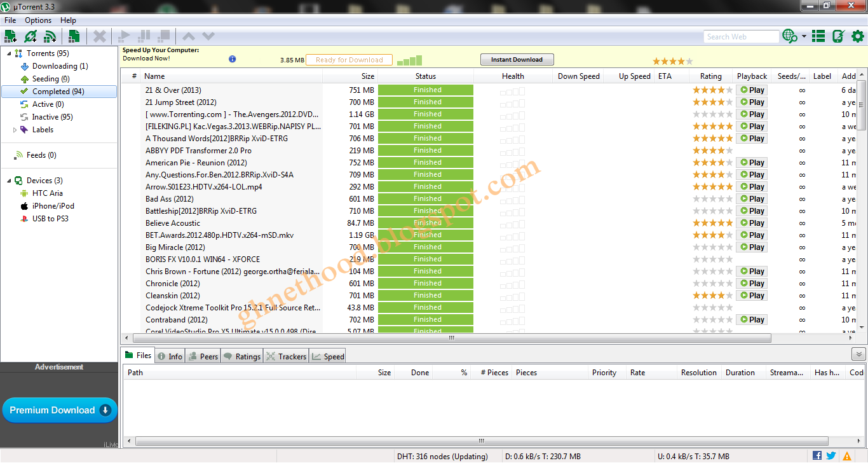Viewport: 868px width, 463px height.
Task: Collapse the detail pane with double-chevron button
Action: click(x=858, y=354)
